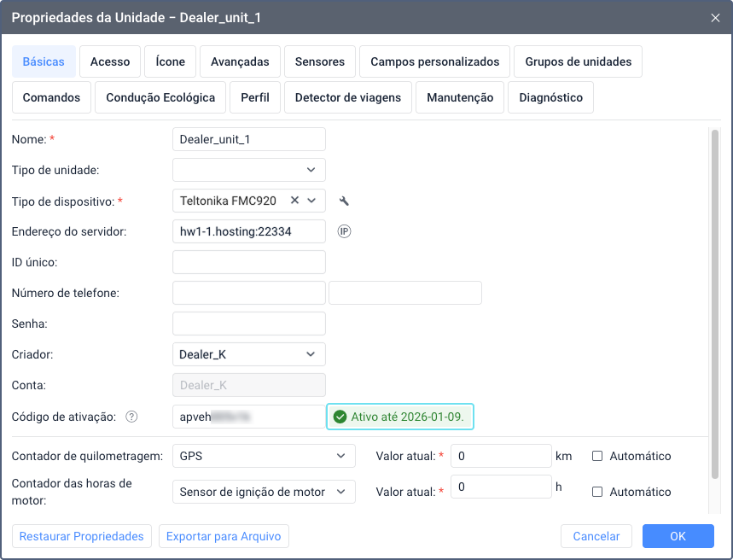Viewport: 733px width, 560px height.
Task: Open the Tipo de unidade dropdown
Action: tap(248, 170)
